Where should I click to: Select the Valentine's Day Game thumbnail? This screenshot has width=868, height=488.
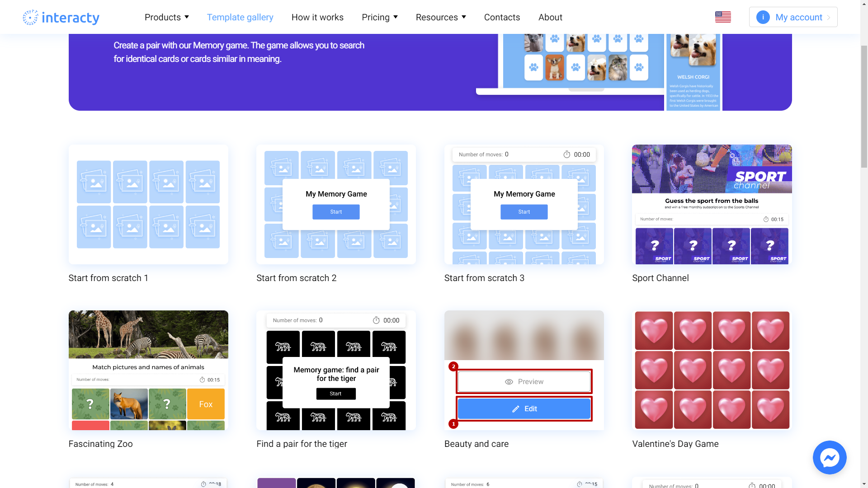tap(712, 370)
